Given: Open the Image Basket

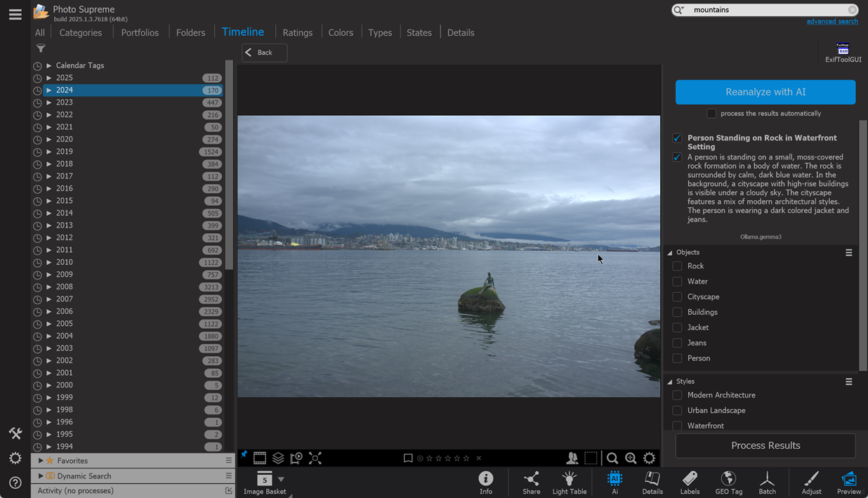Looking at the screenshot, I should pos(265,483).
